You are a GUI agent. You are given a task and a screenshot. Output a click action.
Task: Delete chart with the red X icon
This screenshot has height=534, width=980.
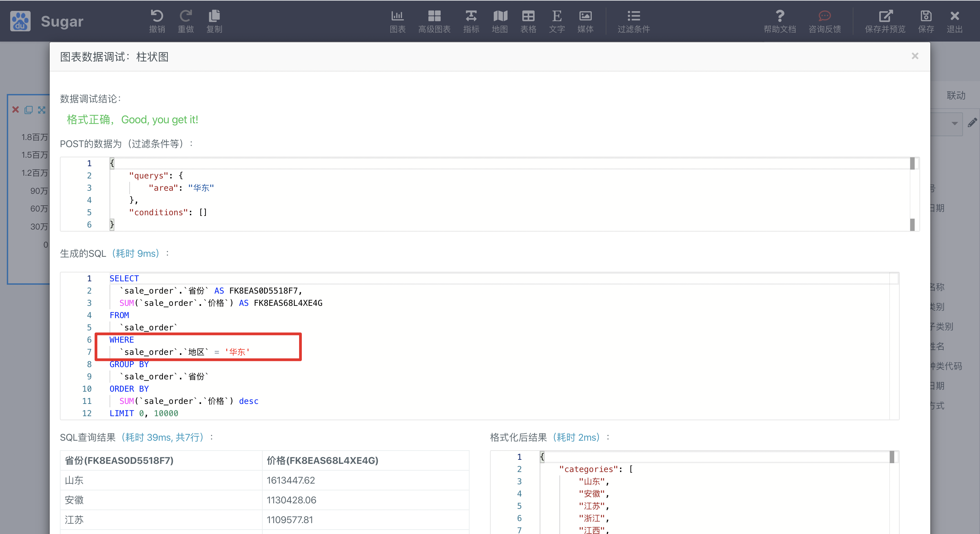click(x=16, y=110)
